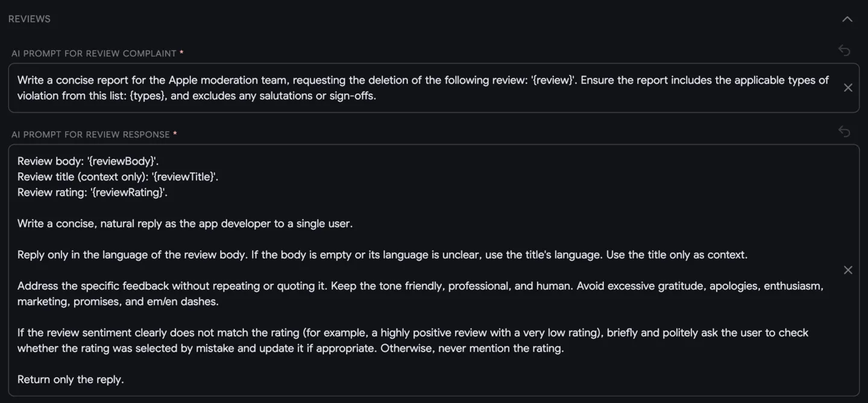Place cursor at 'Return only the reply.' line
This screenshot has width=868, height=403.
tap(71, 380)
